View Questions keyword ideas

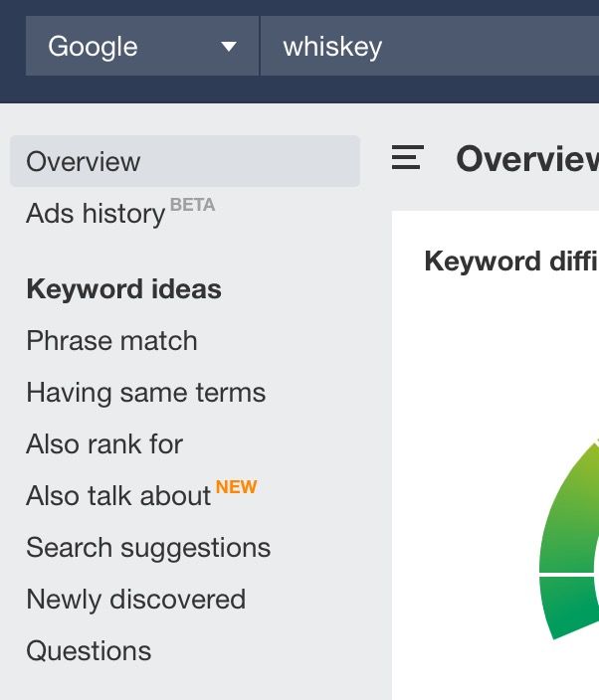89,651
